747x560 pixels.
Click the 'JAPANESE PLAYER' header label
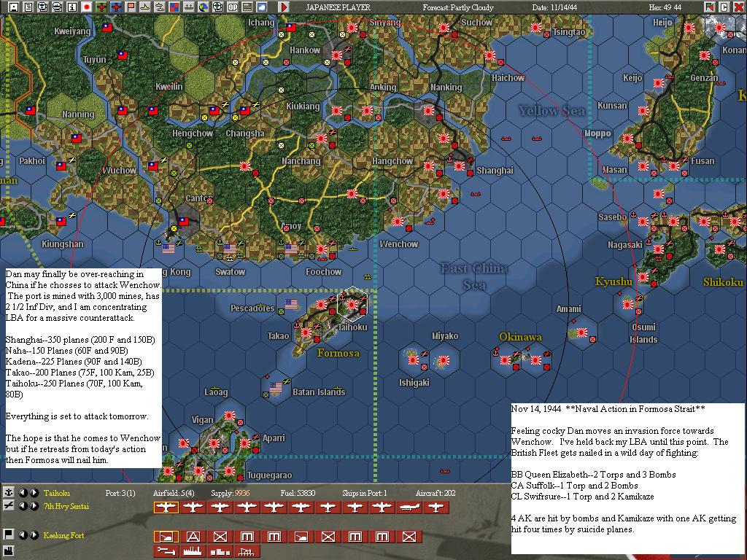click(x=338, y=7)
